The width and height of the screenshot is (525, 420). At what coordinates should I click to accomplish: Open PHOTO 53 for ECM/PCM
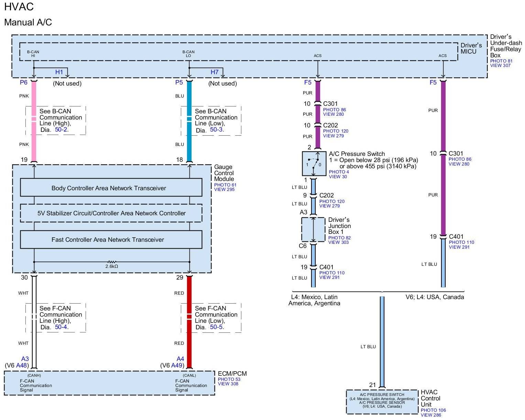[x=229, y=379]
